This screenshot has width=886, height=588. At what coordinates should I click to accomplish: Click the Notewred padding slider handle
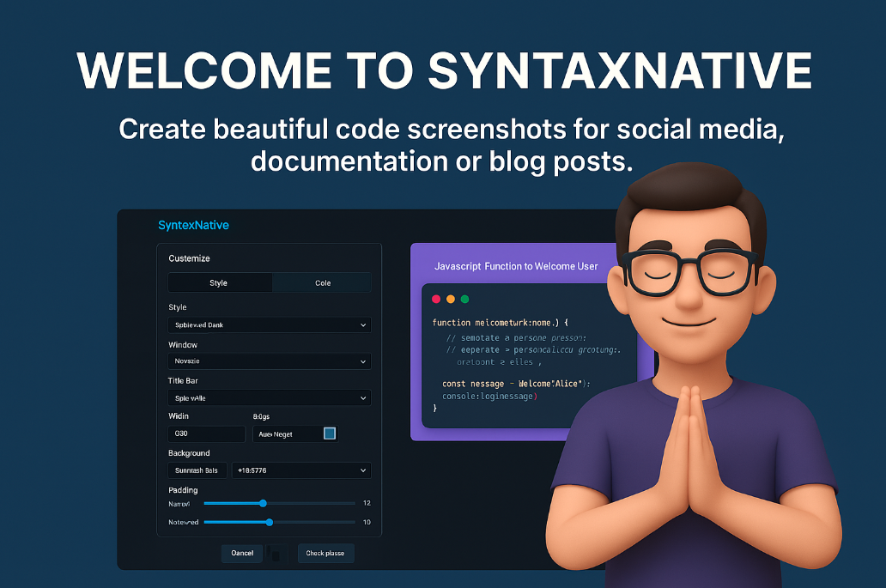pyautogui.click(x=270, y=522)
